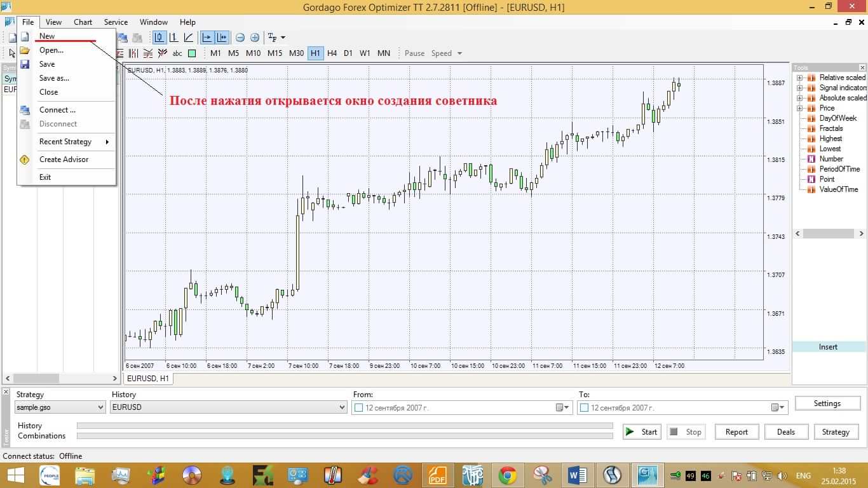The height and width of the screenshot is (488, 868).
Task: Switch chart to W1 timeframe
Action: pyautogui.click(x=365, y=53)
